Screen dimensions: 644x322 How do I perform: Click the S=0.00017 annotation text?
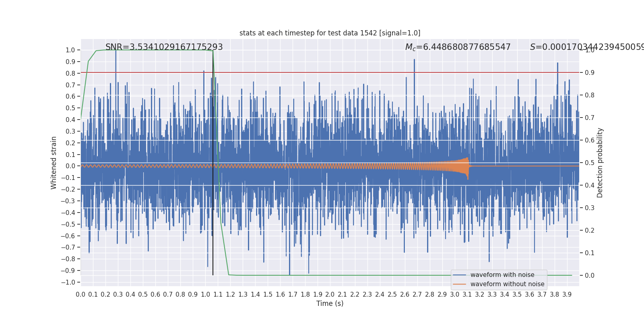tap(587, 47)
